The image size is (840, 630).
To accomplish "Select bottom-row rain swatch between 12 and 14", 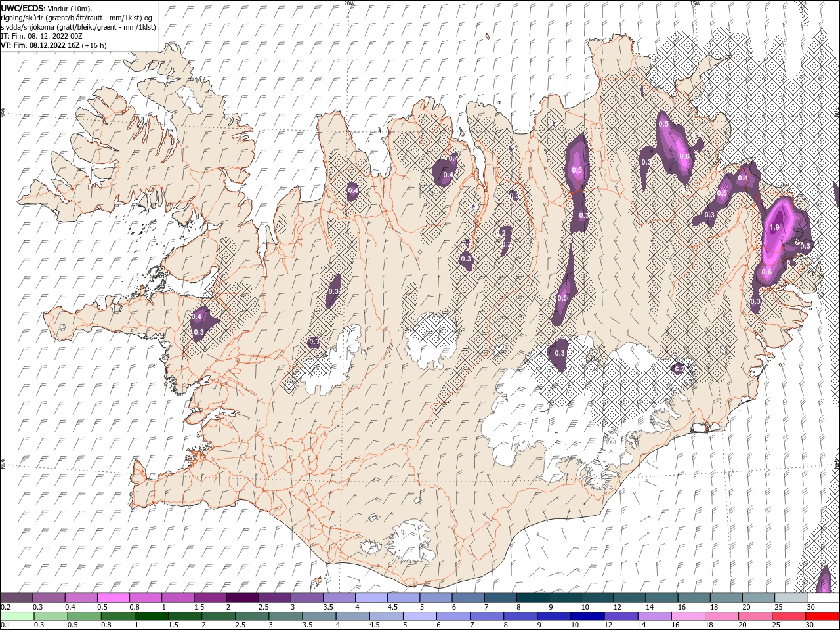I will click(x=622, y=617).
